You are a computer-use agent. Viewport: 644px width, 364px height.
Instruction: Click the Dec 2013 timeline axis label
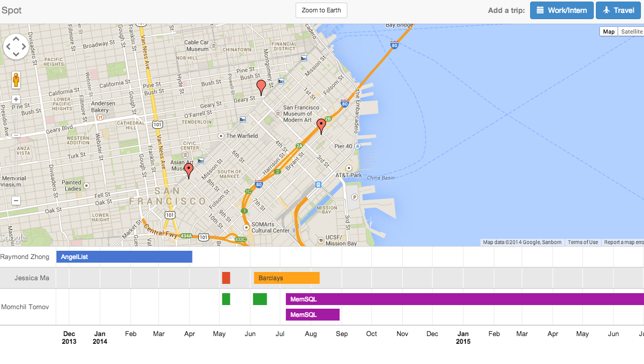coord(69,338)
